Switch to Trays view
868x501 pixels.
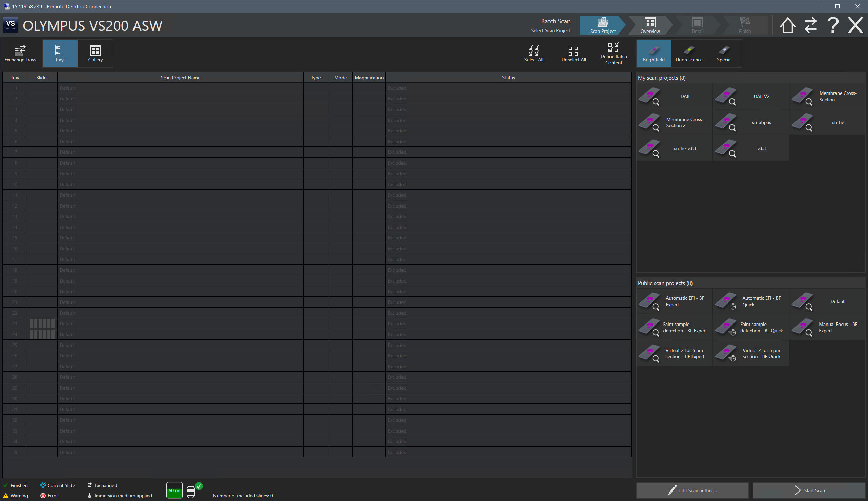coord(60,53)
